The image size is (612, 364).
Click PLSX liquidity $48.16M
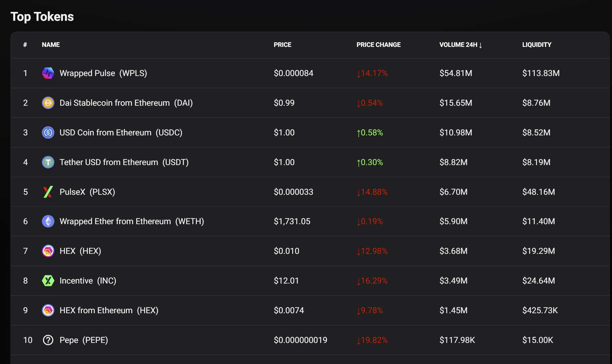538,192
